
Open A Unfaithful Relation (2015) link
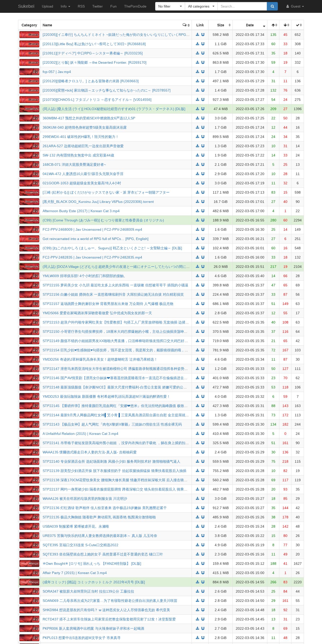pyautogui.click(x=80, y=434)
